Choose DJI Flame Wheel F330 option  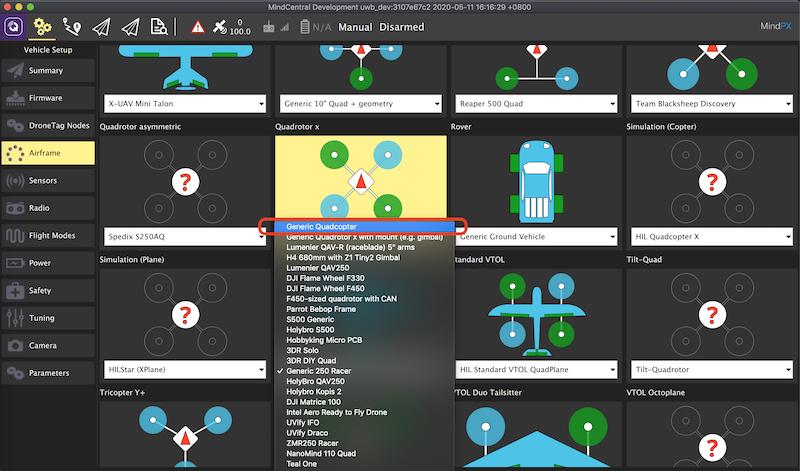364,278
